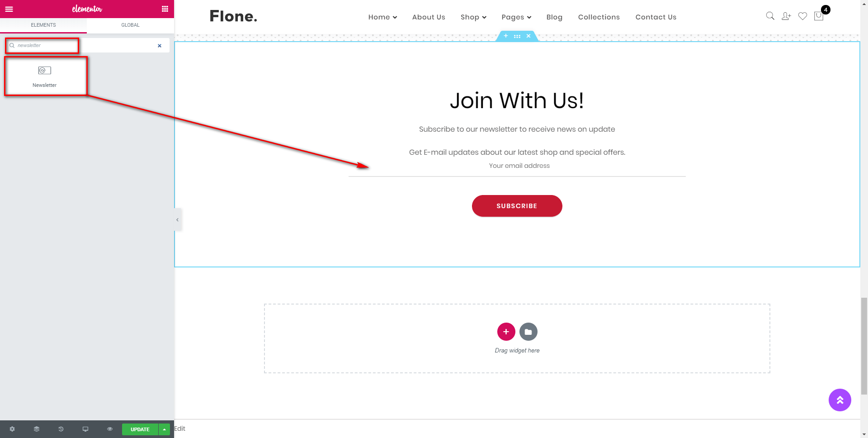Open the Navigator layers icon
This screenshot has width=868, height=438.
[37, 429]
